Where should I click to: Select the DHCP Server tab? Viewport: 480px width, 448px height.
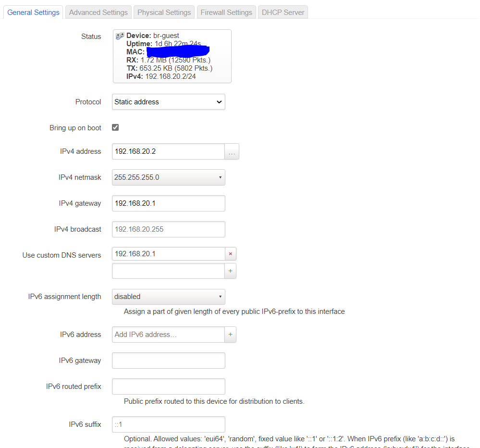coord(283,12)
